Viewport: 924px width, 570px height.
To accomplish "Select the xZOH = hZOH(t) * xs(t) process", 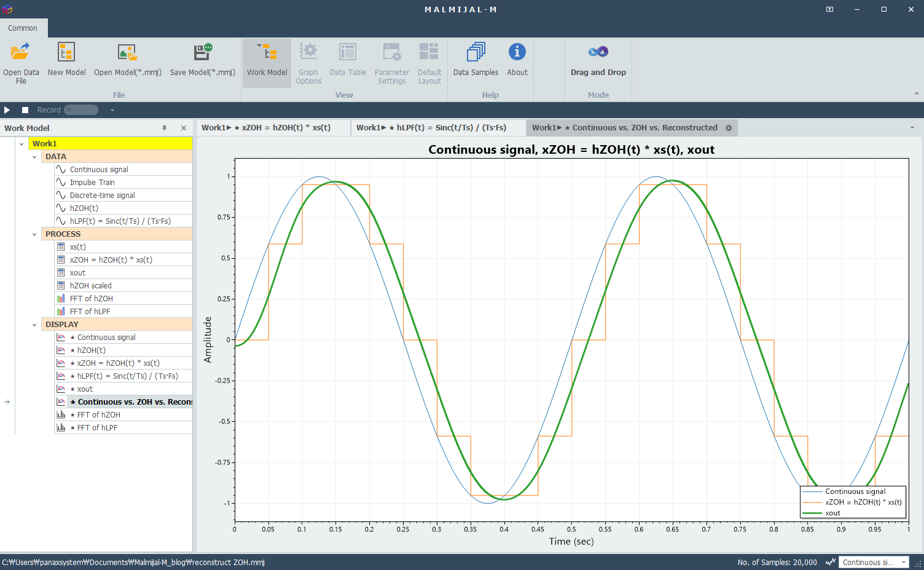I will (123, 260).
